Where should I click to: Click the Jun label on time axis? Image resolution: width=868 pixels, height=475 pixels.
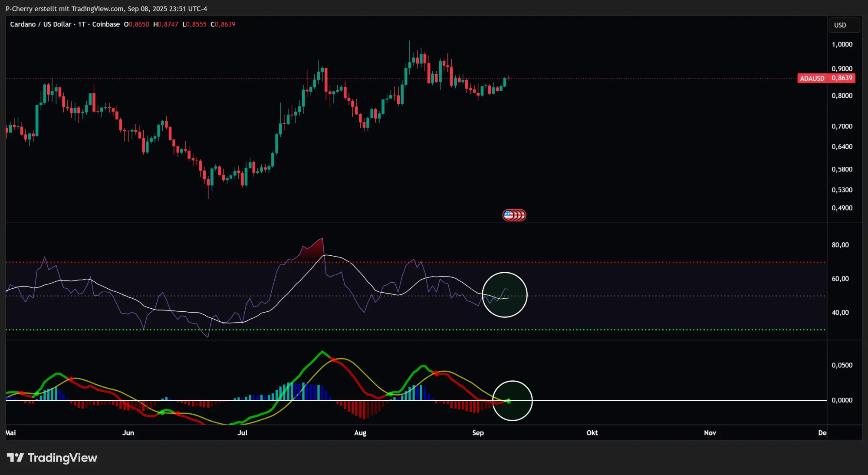pos(128,433)
